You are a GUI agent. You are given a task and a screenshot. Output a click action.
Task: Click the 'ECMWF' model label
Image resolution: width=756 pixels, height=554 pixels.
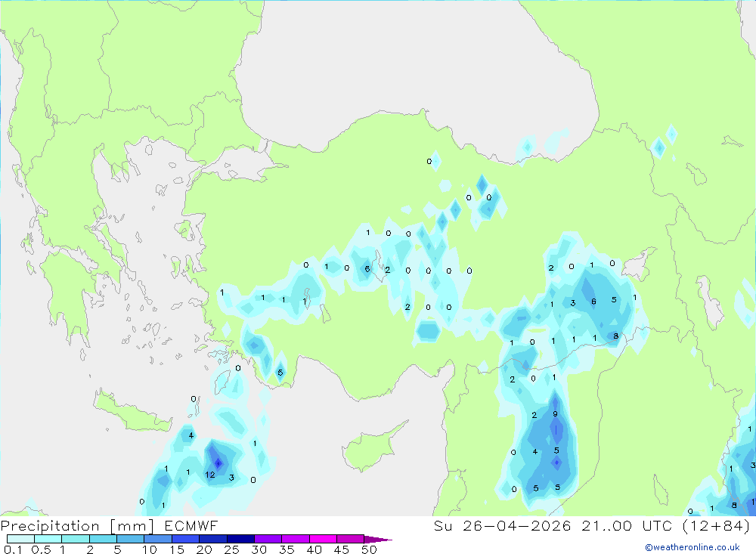tap(191, 525)
